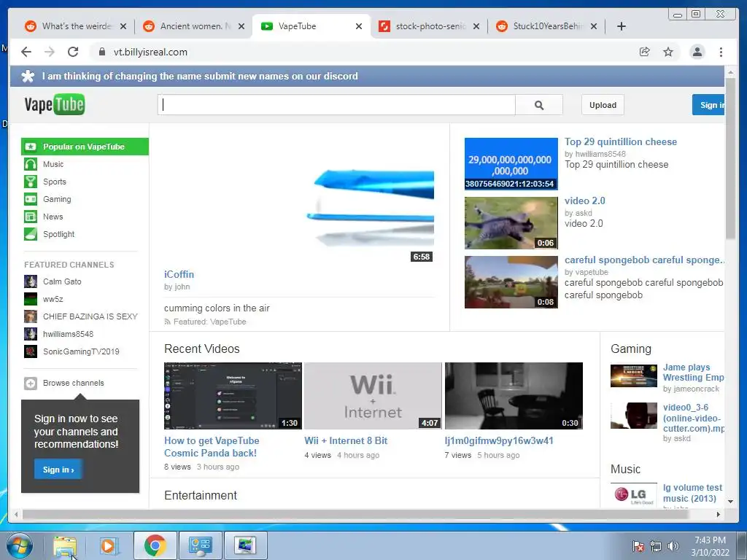Click Sign in button in the sidebar promo box

click(58, 470)
